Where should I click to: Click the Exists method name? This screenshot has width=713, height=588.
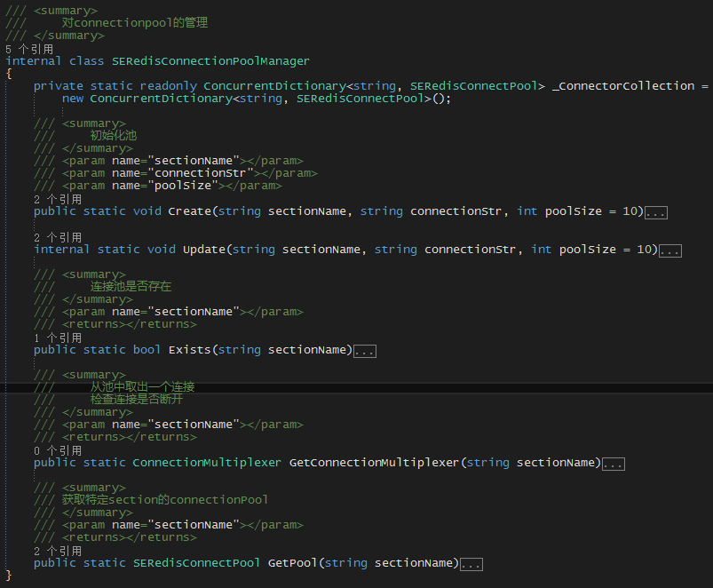coord(190,350)
